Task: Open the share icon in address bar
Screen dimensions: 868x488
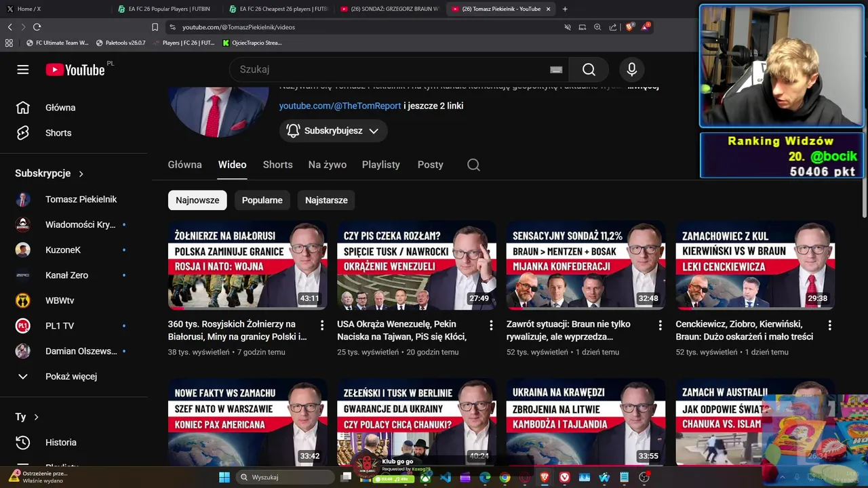Action: [x=613, y=27]
